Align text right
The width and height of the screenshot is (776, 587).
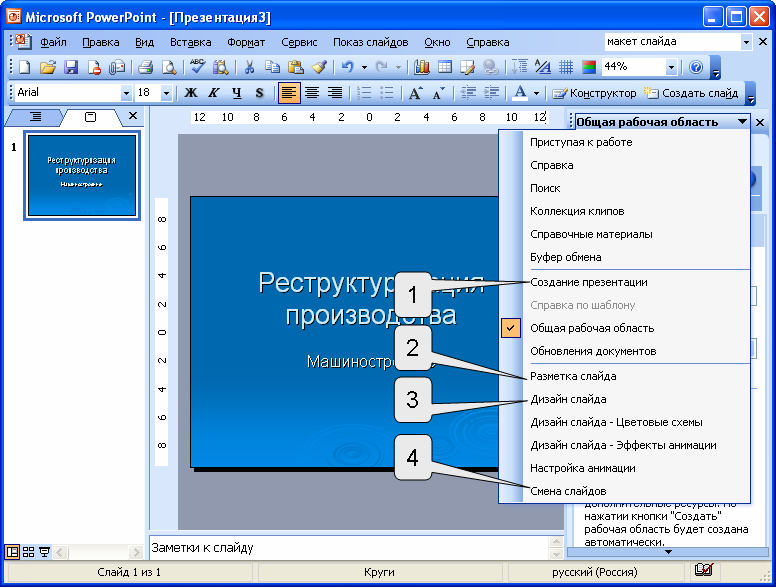tap(335, 93)
